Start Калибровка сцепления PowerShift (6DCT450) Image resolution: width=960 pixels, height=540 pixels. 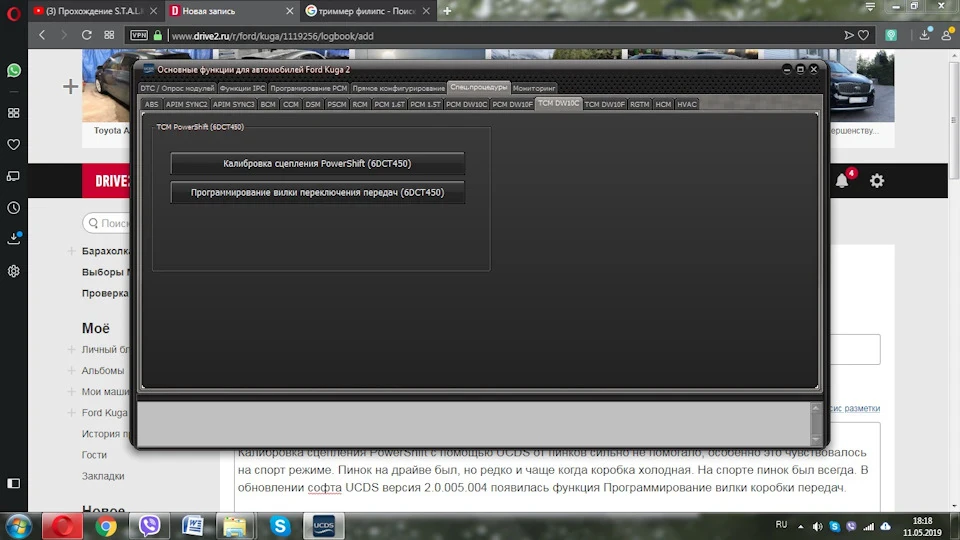click(317, 163)
